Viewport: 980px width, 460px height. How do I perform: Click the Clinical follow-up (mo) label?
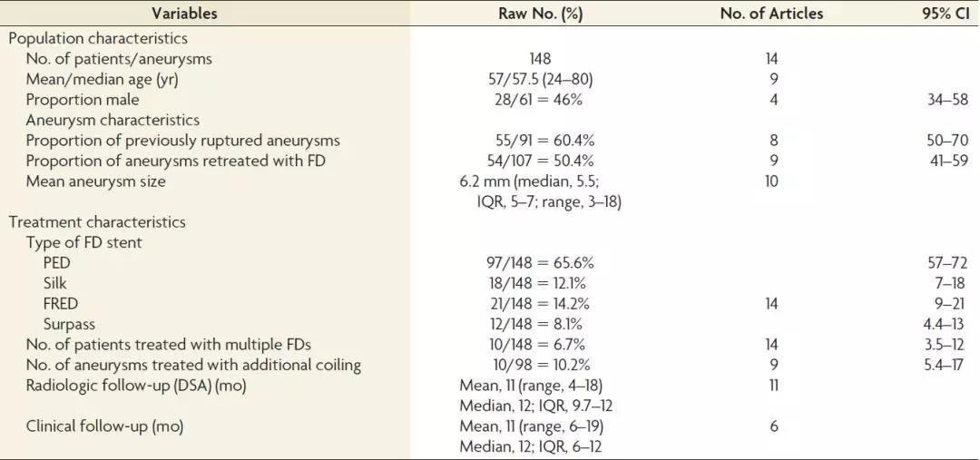pyautogui.click(x=107, y=426)
